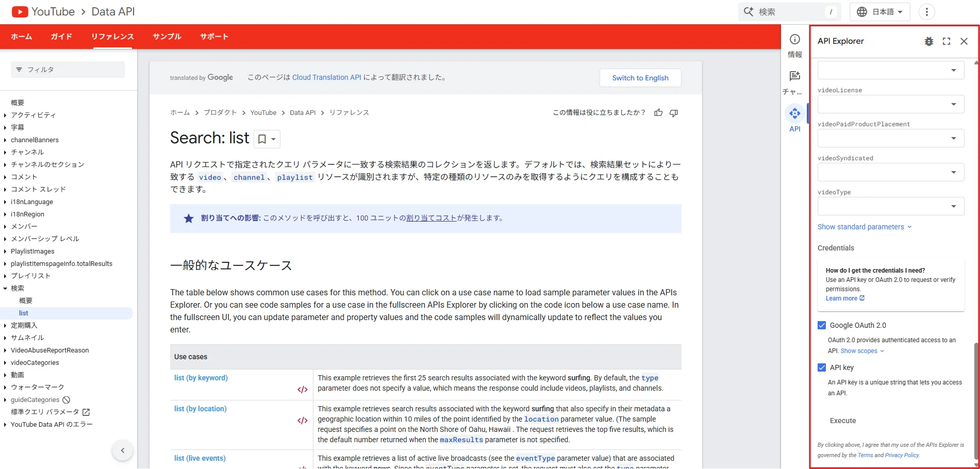Switch to the サンプル tab

167,37
